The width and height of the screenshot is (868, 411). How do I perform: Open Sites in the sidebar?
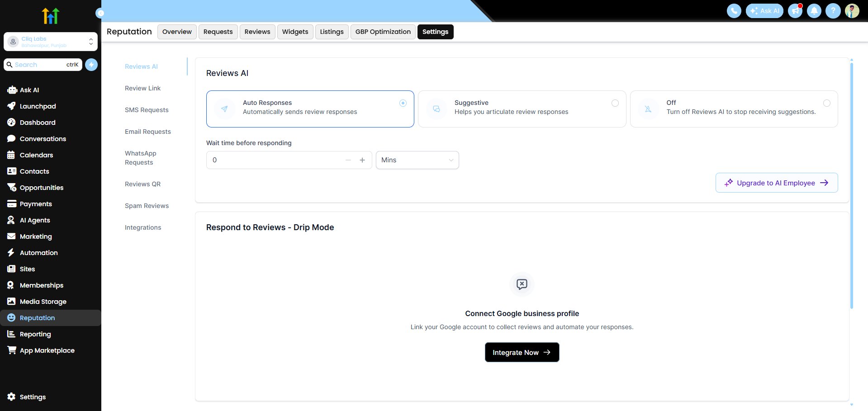(51, 269)
